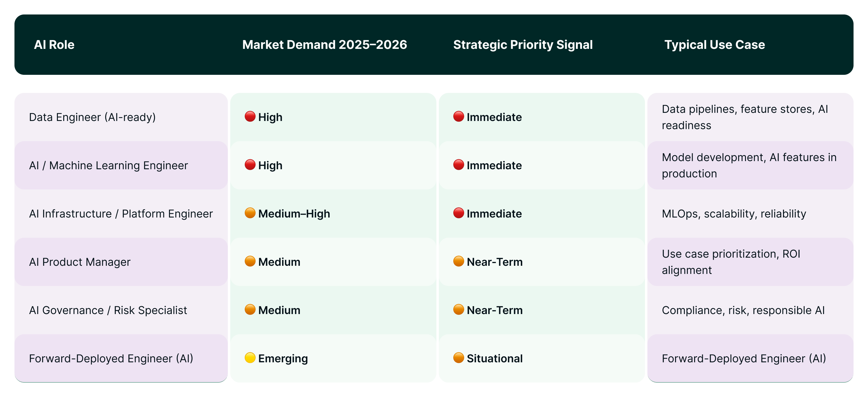The image size is (868, 397).
Task: Click the AI Product Manager role cell
Action: pos(80,262)
